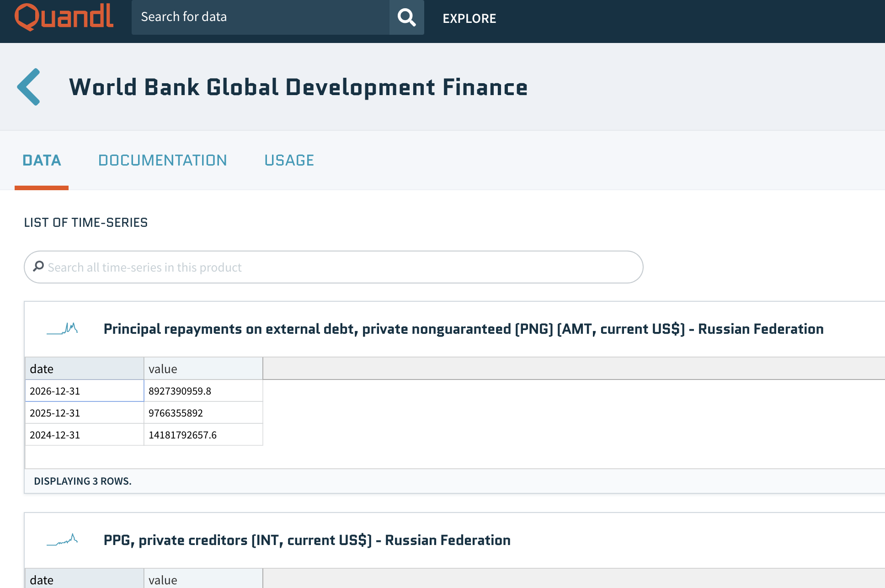This screenshot has height=588, width=885.
Task: Click the Search for data field
Action: (261, 17)
